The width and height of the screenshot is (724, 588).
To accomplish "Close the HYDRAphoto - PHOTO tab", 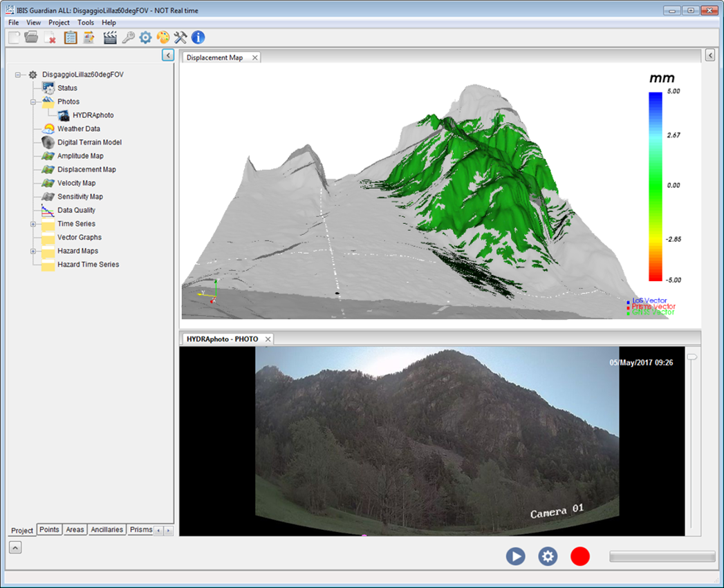I will coord(268,339).
